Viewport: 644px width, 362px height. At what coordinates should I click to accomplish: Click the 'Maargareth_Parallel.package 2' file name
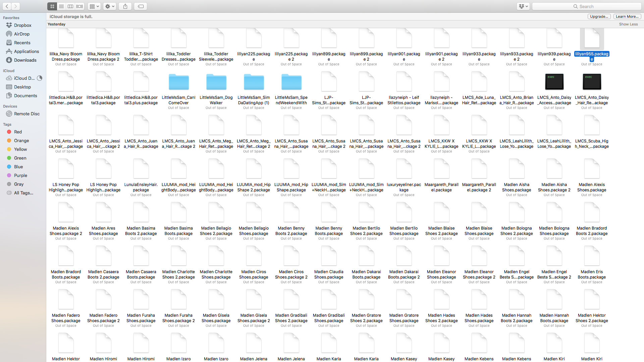pyautogui.click(x=479, y=187)
